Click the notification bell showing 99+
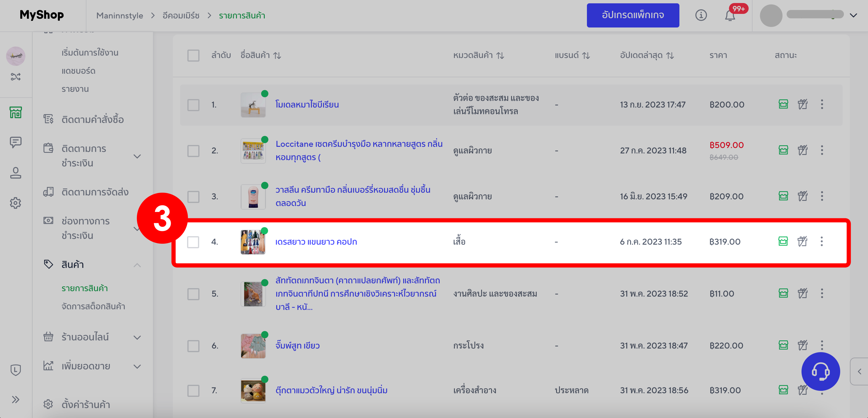 [730, 15]
